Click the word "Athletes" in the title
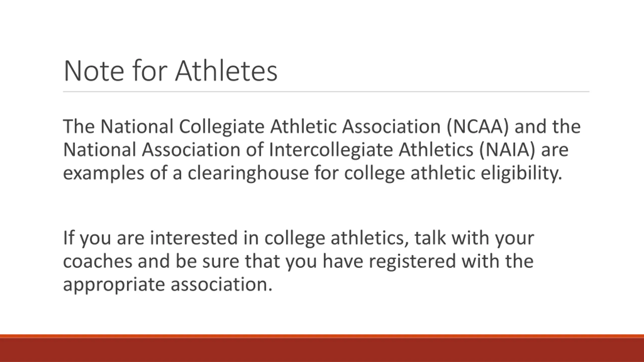644x362 pixels. [x=226, y=71]
